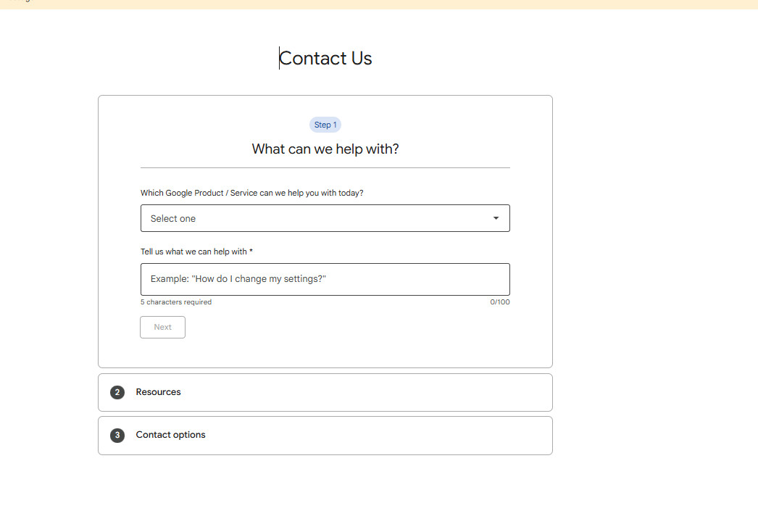Viewport: 758px width, 532px height.
Task: Expand the Resources step section
Action: (x=325, y=392)
